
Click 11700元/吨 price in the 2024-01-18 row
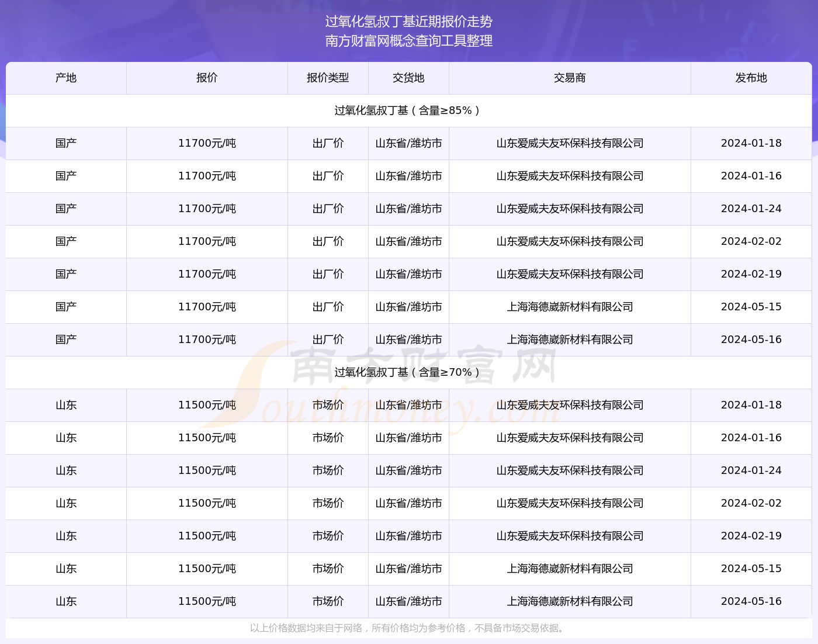(x=207, y=143)
